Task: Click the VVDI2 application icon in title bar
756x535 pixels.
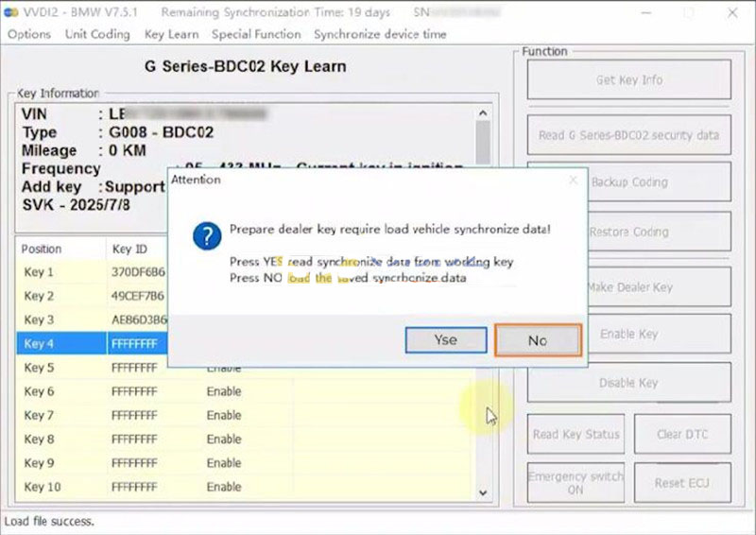Action: (x=10, y=12)
